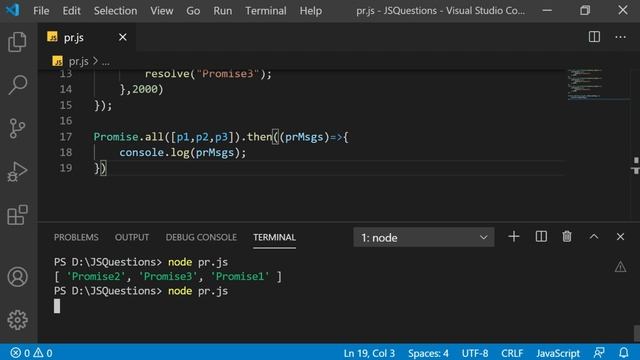640x360 pixels.
Task: Open the Explorer view in activity bar
Action: coord(17,42)
